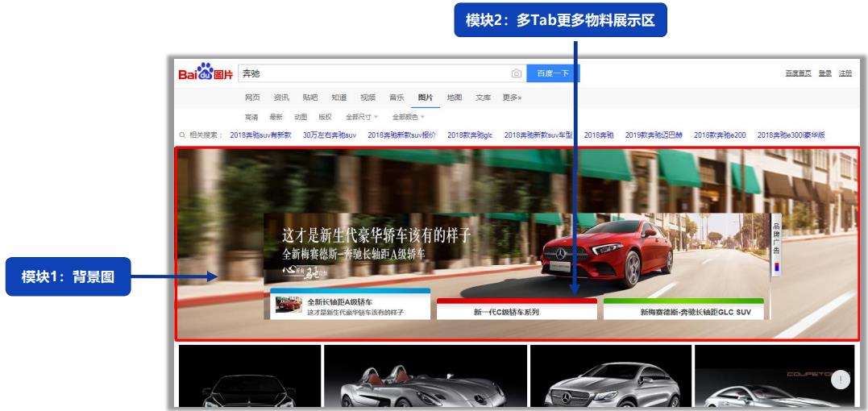
Task: Switch to the 贴吧 tab
Action: (310, 98)
